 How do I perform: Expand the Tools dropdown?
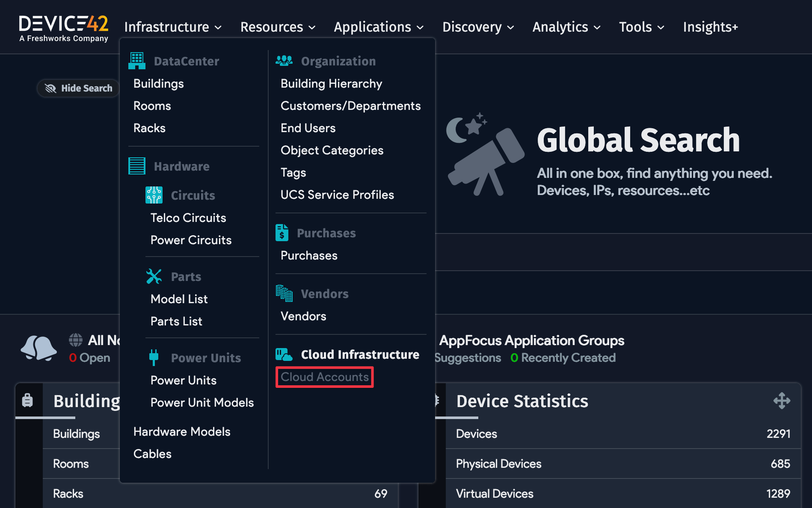coord(641,27)
